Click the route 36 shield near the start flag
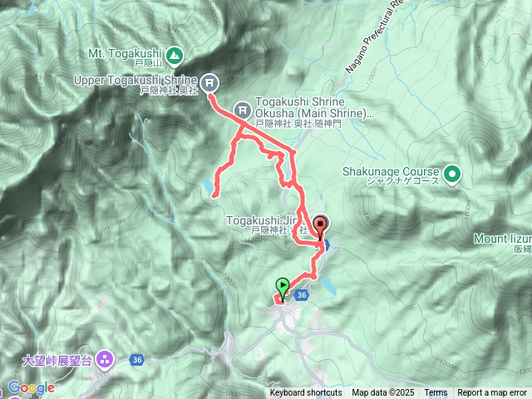 (x=302, y=295)
